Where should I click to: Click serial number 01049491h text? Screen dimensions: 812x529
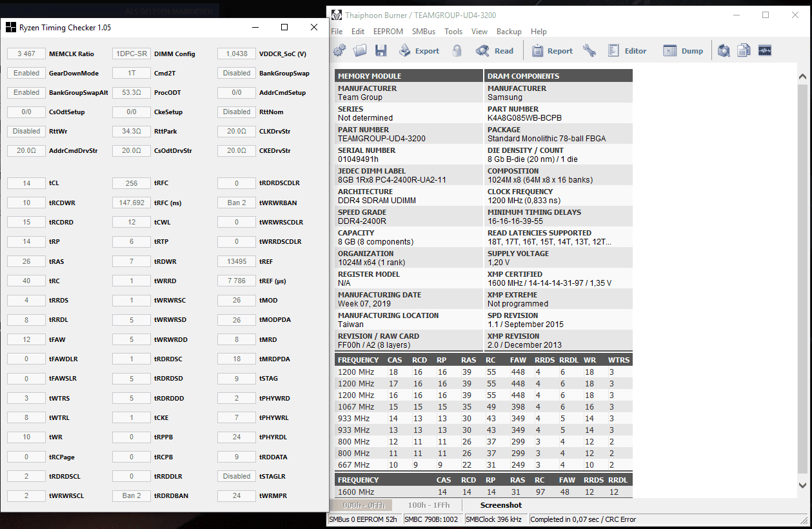(x=358, y=159)
